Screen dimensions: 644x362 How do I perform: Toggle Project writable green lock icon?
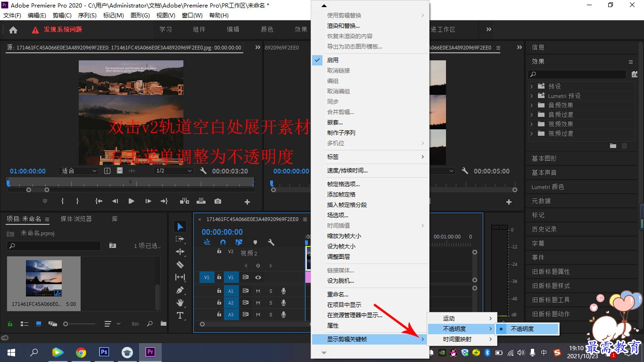10,324
